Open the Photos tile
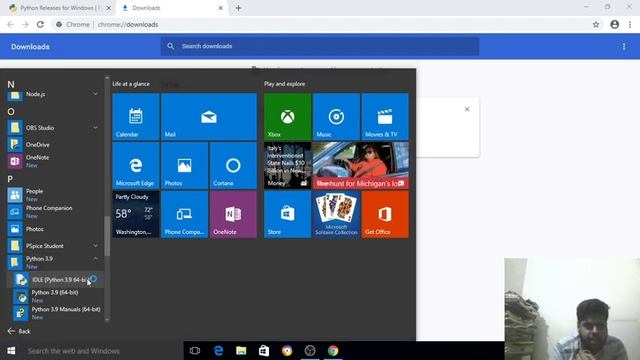This screenshot has height=360, width=640. [184, 165]
